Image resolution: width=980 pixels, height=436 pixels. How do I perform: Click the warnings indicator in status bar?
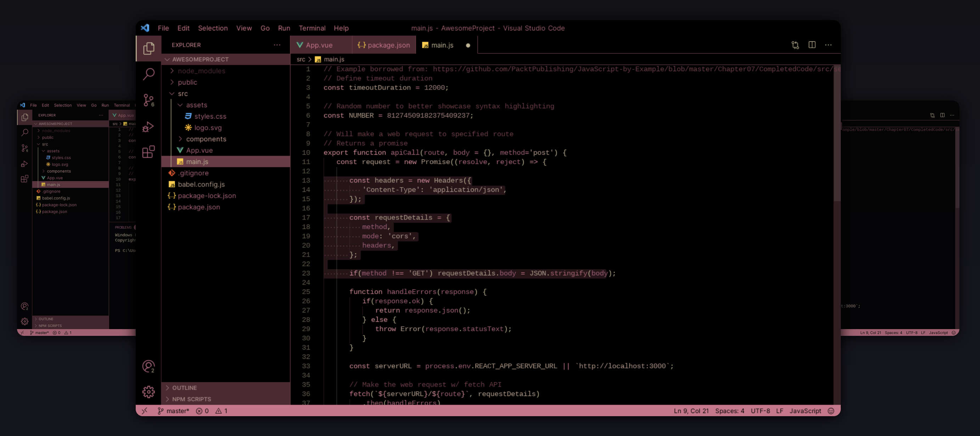[221, 411]
